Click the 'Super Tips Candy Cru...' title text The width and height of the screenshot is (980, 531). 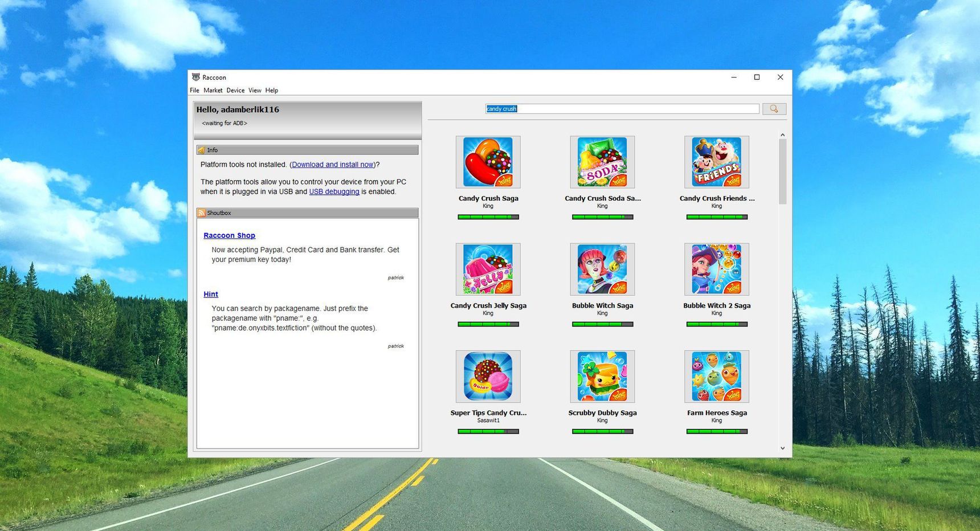coord(488,412)
